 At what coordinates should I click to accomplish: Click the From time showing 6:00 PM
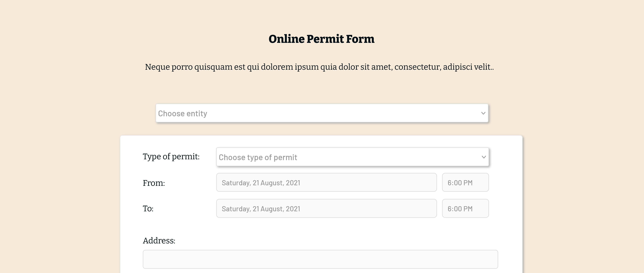(465, 183)
